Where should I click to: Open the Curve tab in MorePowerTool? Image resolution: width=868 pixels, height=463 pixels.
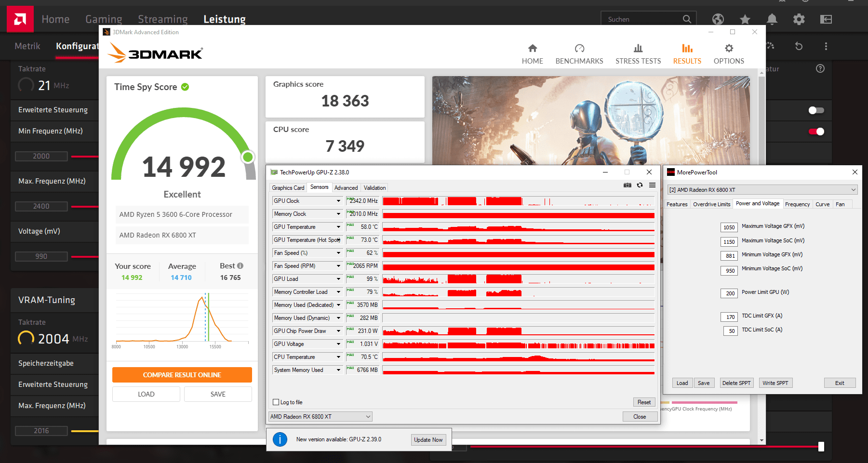pyautogui.click(x=823, y=204)
